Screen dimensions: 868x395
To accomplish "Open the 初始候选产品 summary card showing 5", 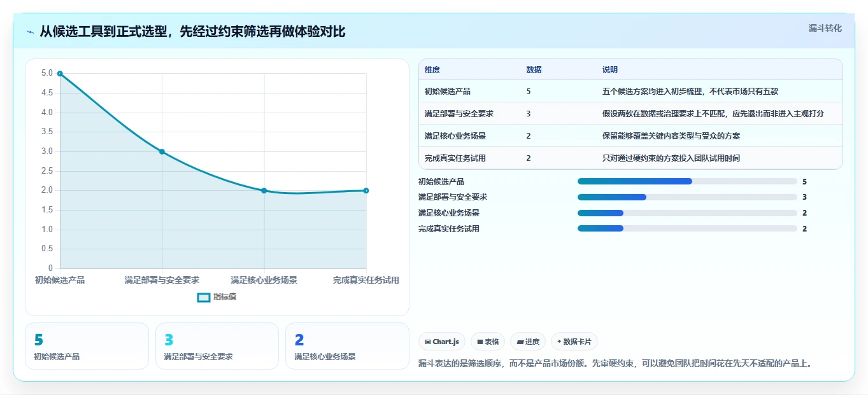I will [x=87, y=346].
